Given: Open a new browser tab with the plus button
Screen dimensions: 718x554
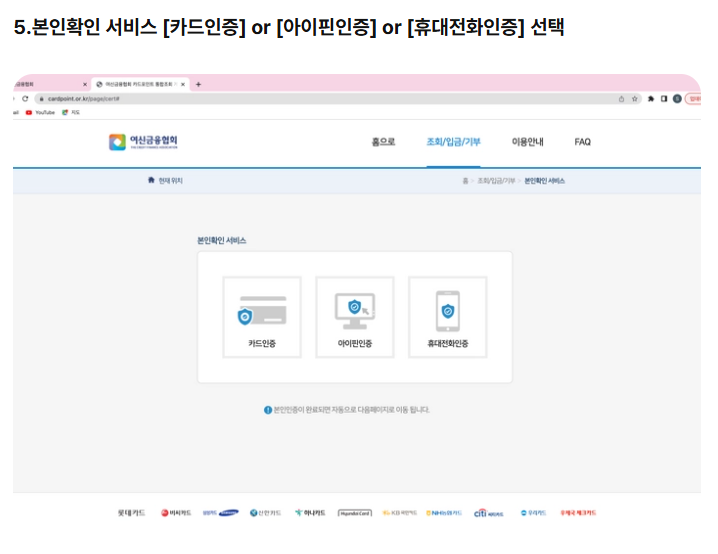Looking at the screenshot, I should (x=198, y=84).
